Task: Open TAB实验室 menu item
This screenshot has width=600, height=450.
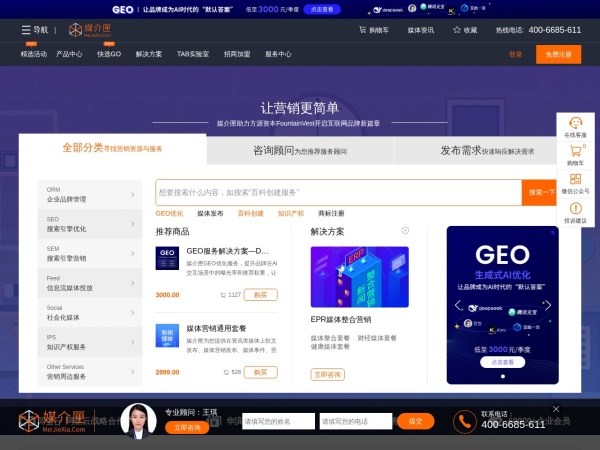Action: pyautogui.click(x=193, y=54)
